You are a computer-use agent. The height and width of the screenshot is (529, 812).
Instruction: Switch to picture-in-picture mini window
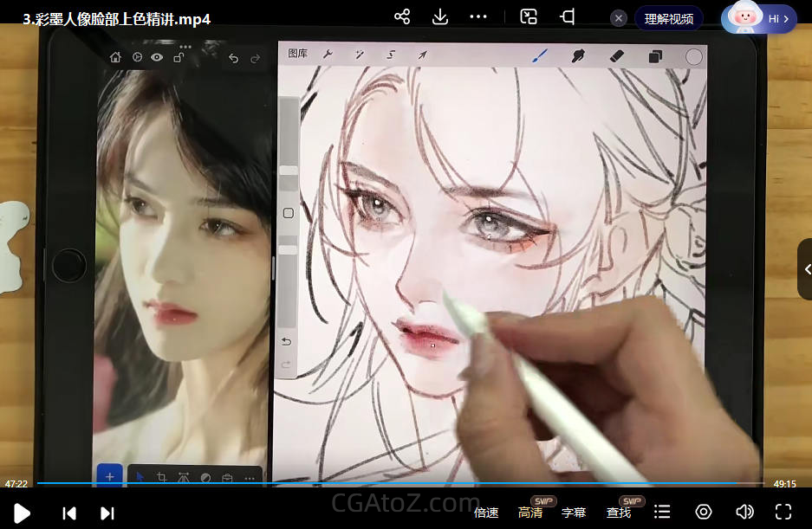(x=529, y=17)
